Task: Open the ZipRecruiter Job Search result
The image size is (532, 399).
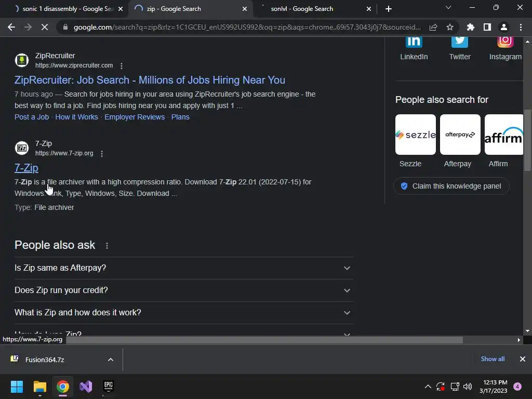Action: 150,80
